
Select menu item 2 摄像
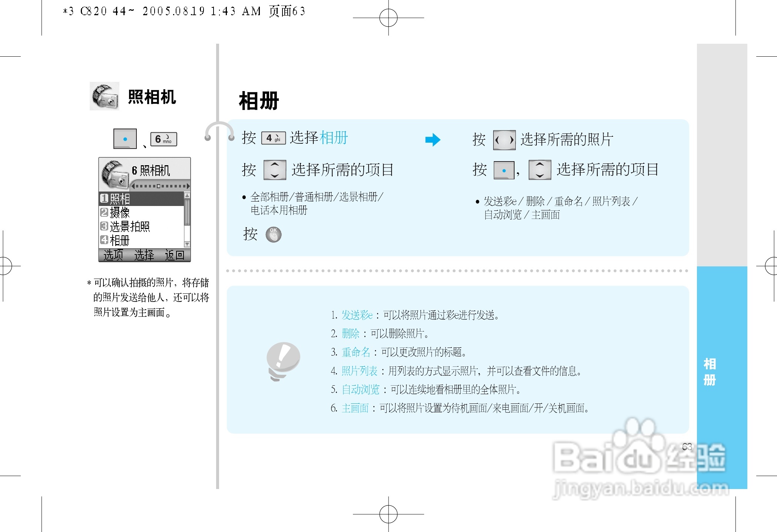tap(141, 213)
